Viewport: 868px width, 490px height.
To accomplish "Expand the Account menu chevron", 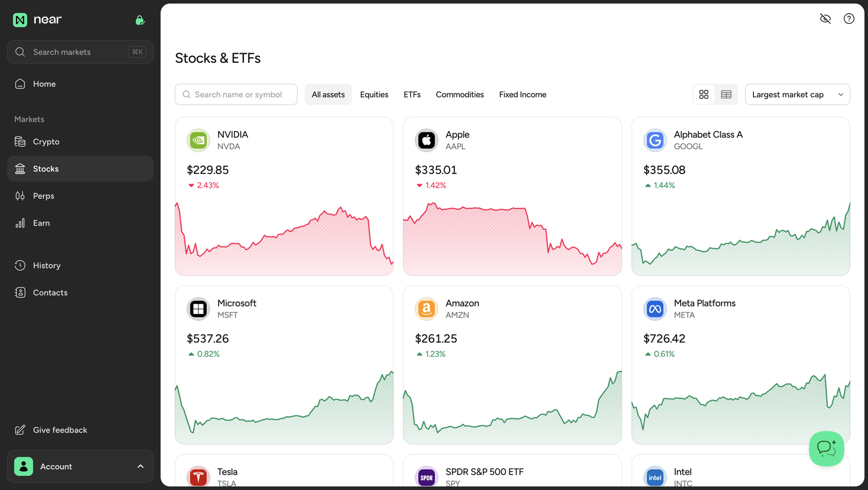I will coord(141,467).
